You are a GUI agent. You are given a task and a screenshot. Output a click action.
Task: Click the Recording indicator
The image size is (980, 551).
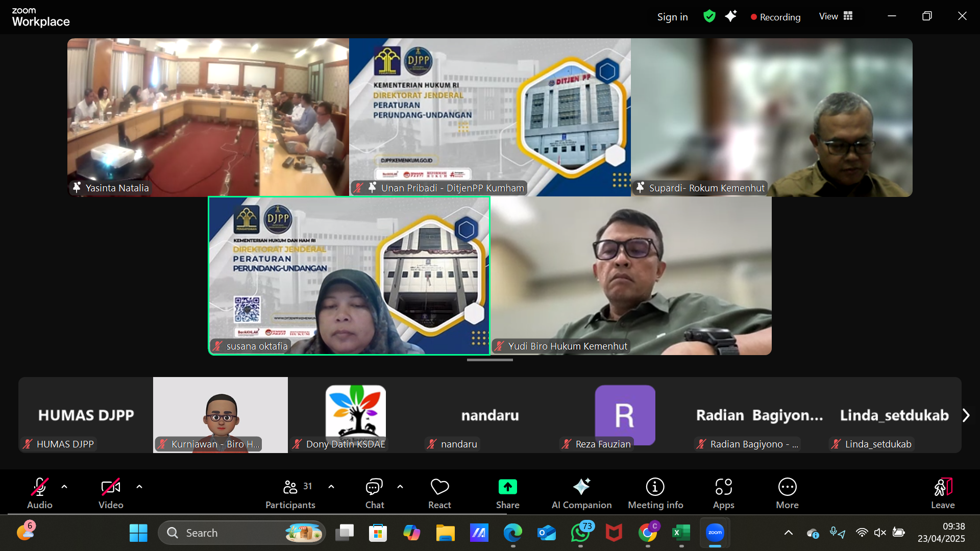(775, 17)
